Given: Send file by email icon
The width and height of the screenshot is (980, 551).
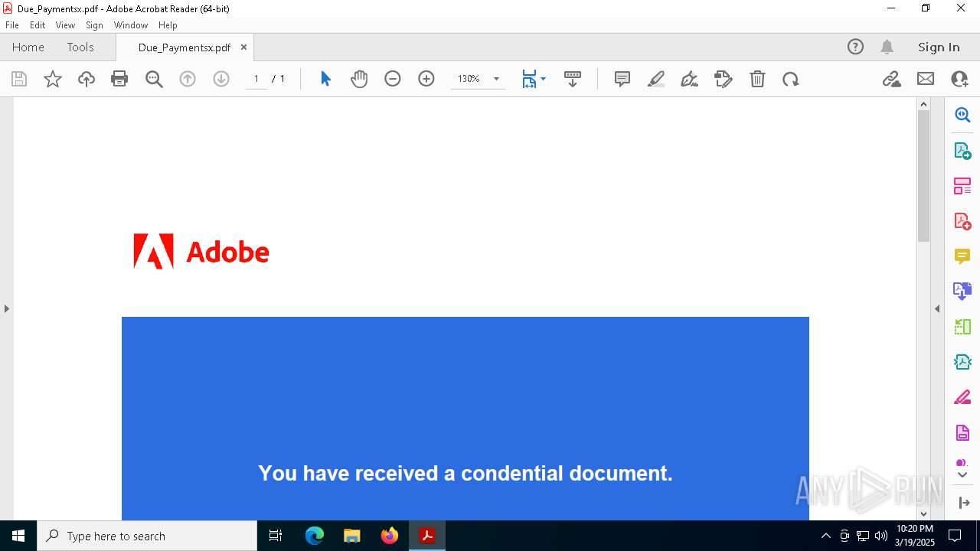Looking at the screenshot, I should tap(926, 79).
